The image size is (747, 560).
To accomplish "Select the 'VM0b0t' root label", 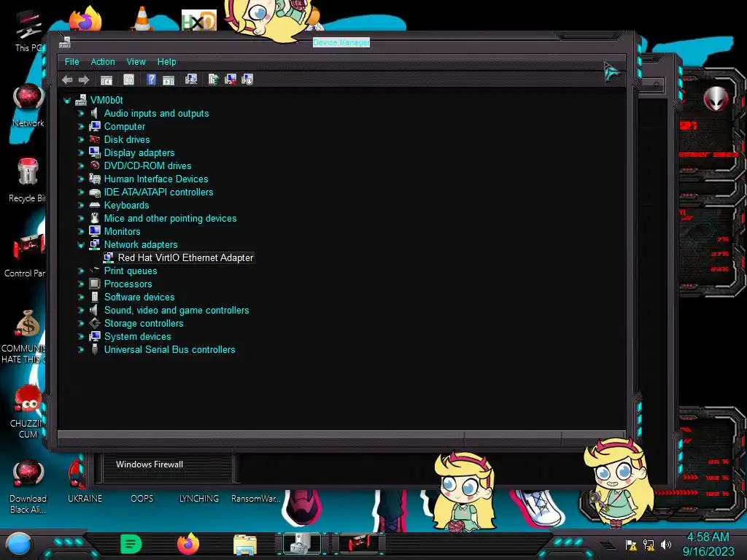I will tap(107, 100).
